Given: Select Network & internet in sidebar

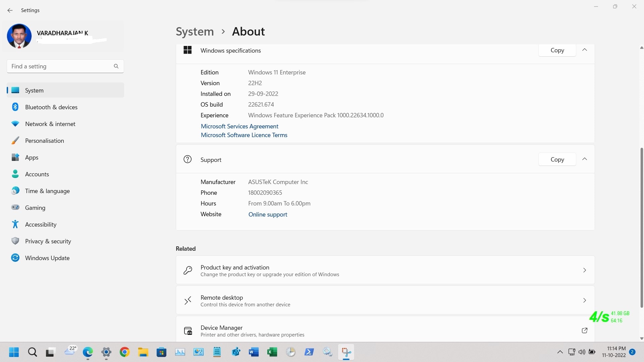Looking at the screenshot, I should coord(50,124).
